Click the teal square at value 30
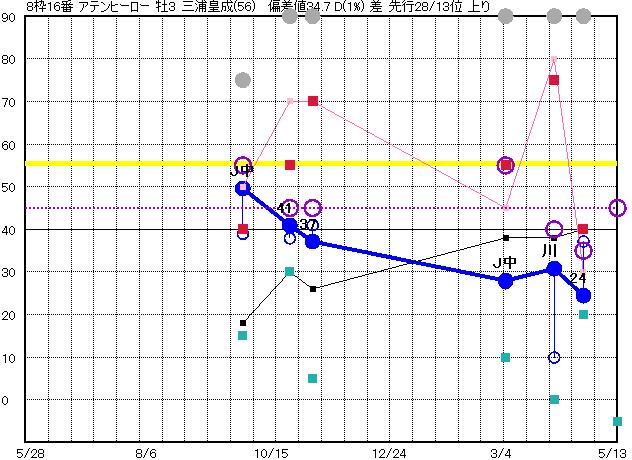632x460 pixels. (x=290, y=271)
